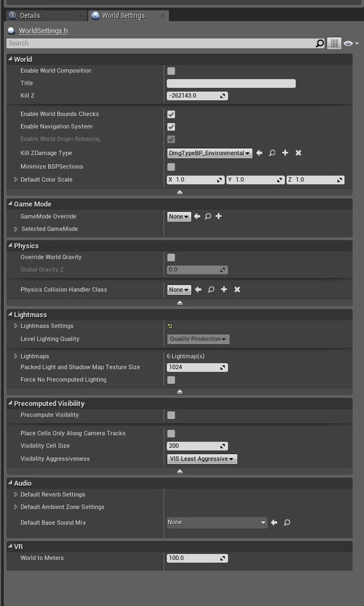Open the Property Matrix grid icon beside search
Image resolution: width=364 pixels, height=606 pixels.
click(335, 43)
